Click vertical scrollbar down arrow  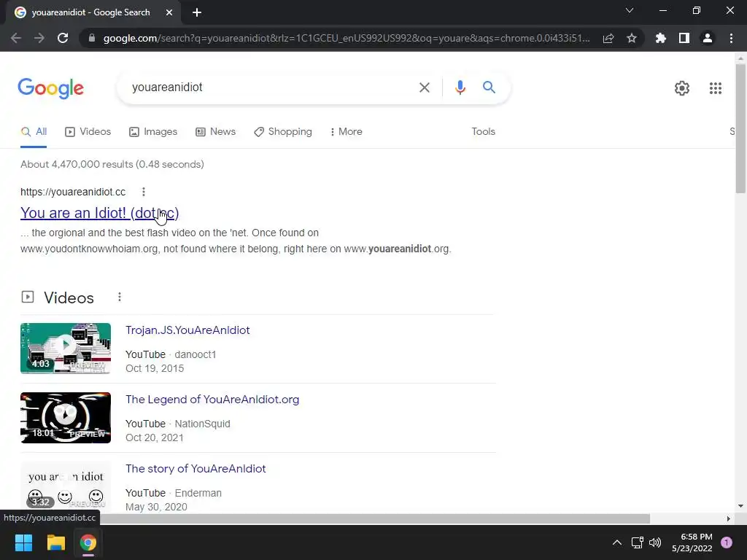click(740, 506)
